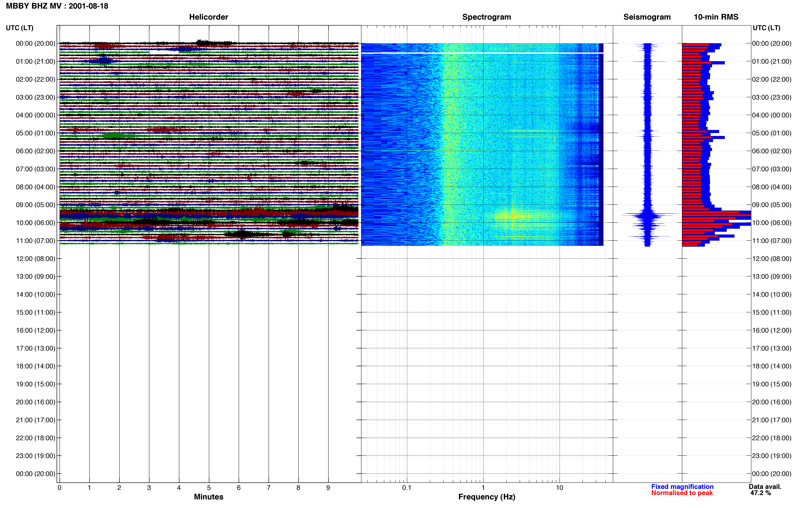Screen dimensions: 812x508
Task: Click the 4 tick on the Minutes axis
Action: tap(179, 487)
